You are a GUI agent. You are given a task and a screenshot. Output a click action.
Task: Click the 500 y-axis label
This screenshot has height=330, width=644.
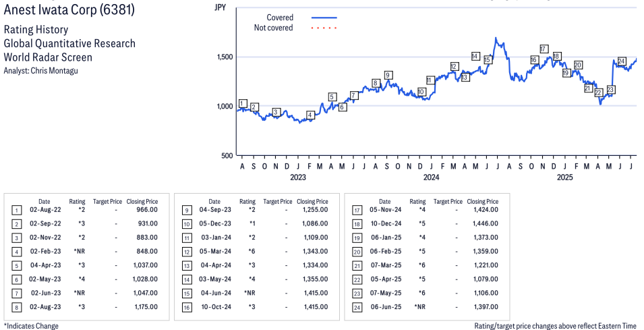tap(227, 155)
